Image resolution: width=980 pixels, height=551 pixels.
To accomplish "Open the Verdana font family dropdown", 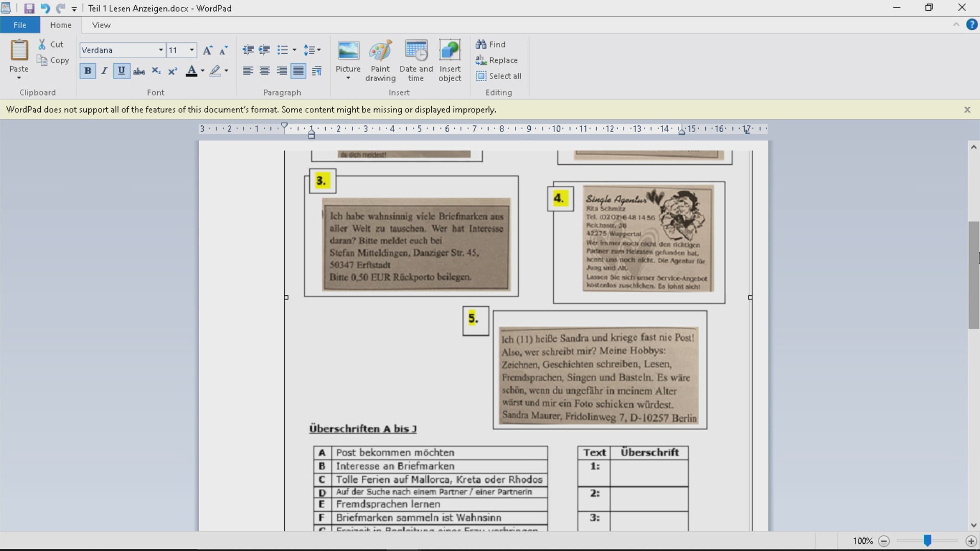I will [161, 50].
